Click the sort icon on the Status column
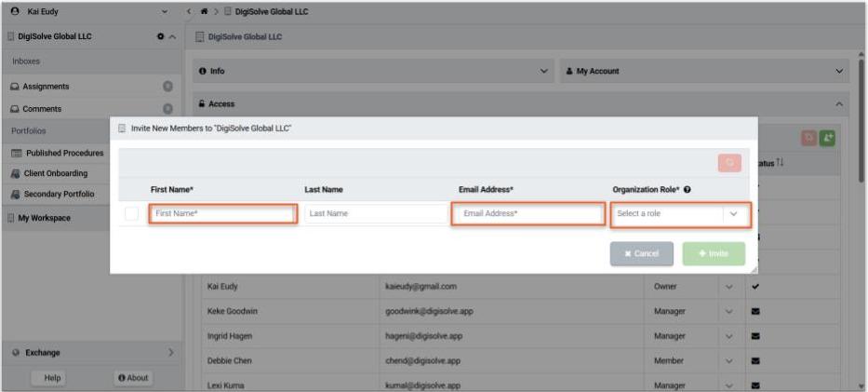This screenshot has width=868, height=392. click(781, 163)
